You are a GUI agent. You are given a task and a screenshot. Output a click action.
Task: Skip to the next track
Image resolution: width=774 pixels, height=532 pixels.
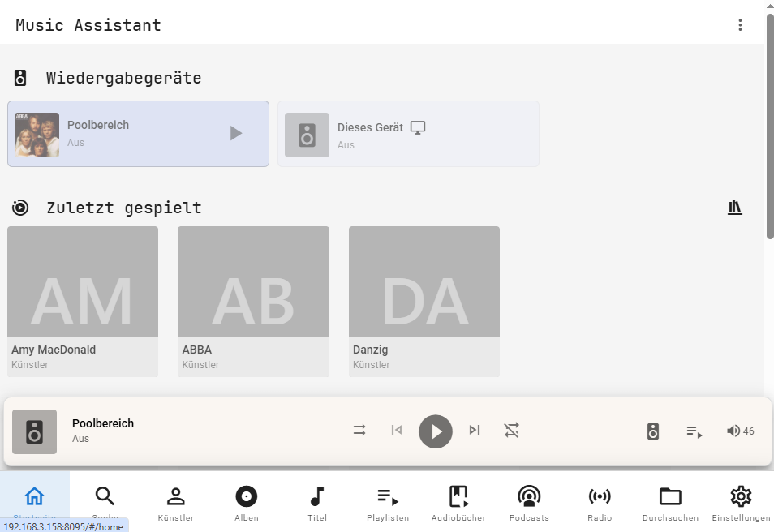pyautogui.click(x=475, y=431)
